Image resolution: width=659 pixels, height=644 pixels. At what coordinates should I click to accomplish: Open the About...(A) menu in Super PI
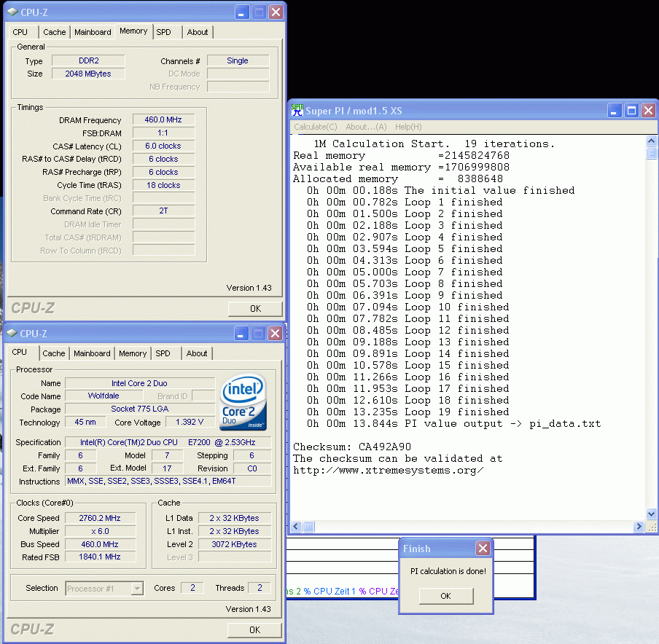click(x=366, y=127)
